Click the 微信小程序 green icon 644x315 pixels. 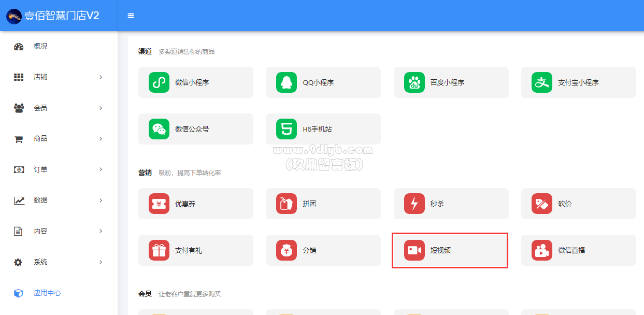[x=159, y=82]
